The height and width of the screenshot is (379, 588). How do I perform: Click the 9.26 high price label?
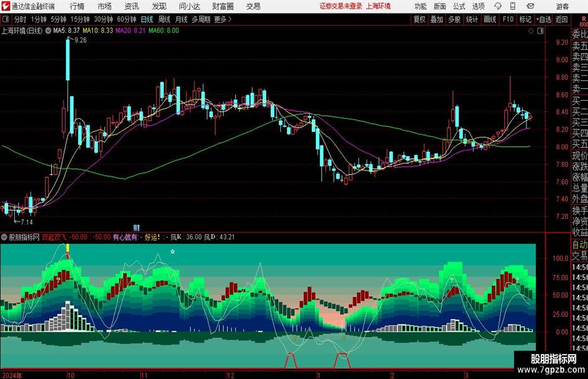(80, 40)
